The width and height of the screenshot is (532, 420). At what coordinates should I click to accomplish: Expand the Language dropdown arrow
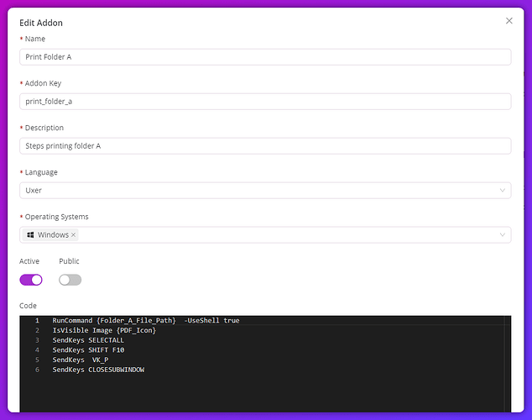click(503, 191)
